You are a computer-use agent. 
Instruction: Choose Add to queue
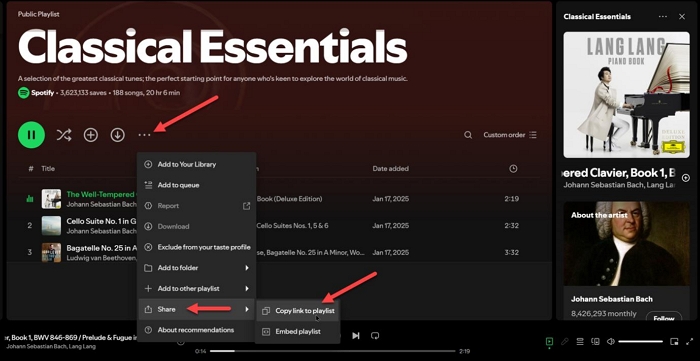tap(197, 185)
